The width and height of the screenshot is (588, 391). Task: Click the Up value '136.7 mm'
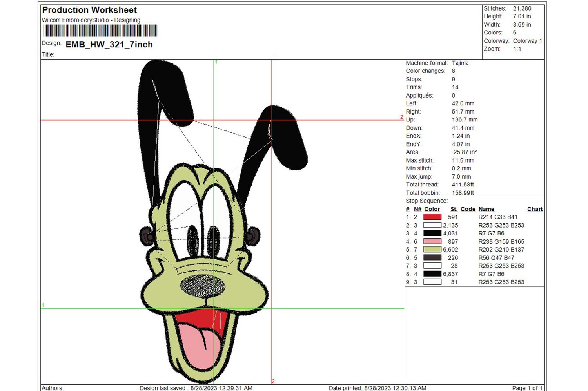click(465, 119)
